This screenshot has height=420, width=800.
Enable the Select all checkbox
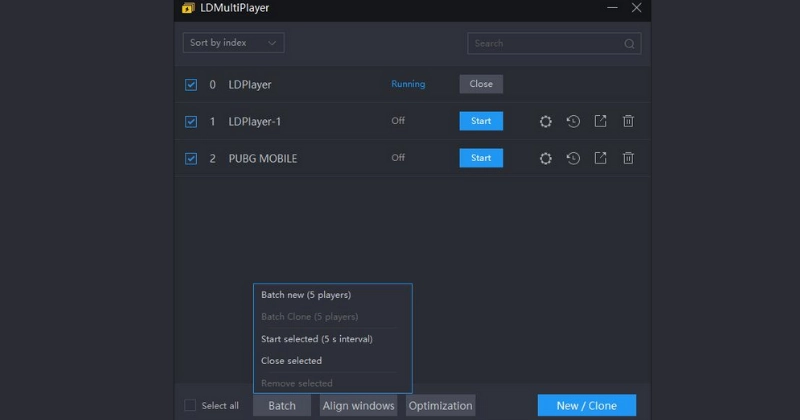(x=190, y=405)
